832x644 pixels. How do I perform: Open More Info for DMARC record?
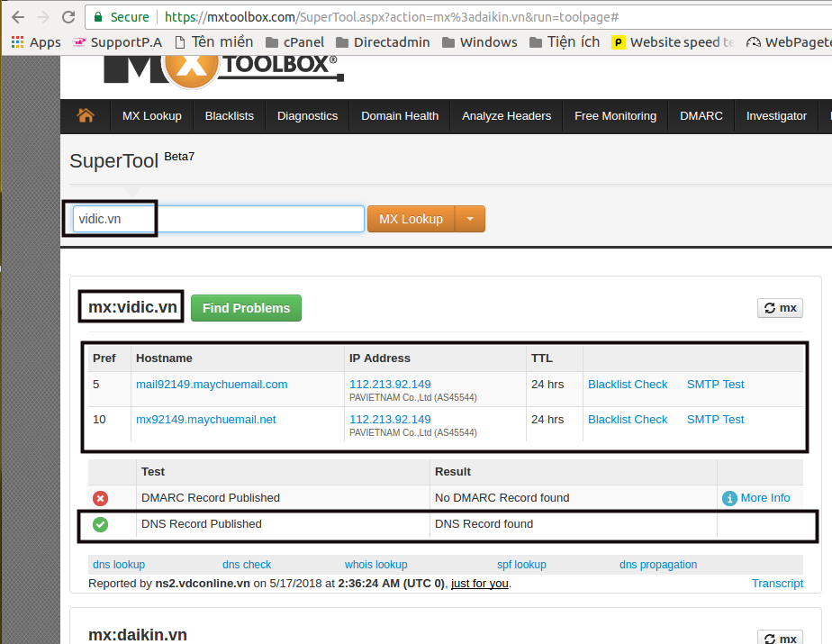tap(765, 498)
